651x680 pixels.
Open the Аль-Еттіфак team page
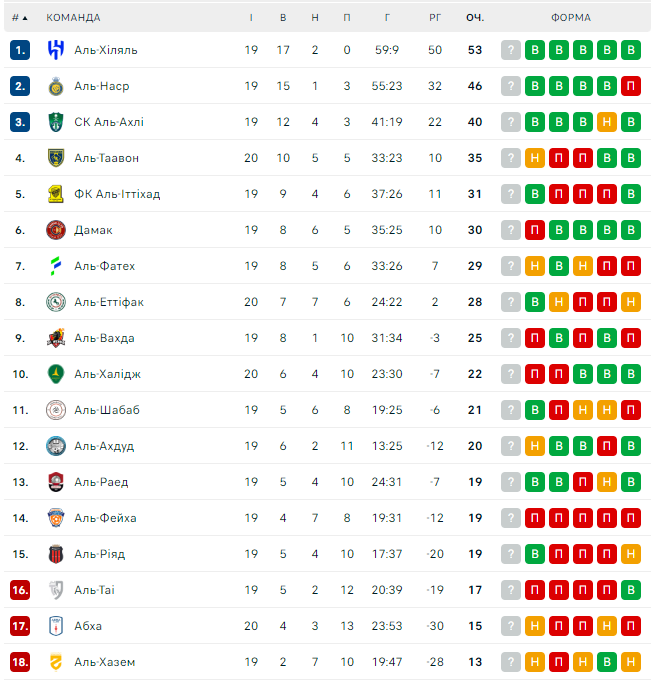tap(108, 302)
